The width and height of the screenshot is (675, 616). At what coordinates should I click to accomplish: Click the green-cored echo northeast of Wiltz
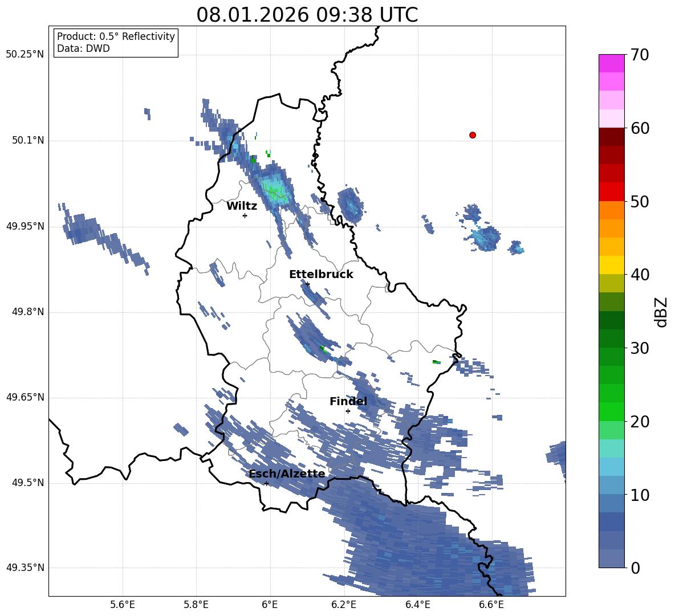click(273, 189)
